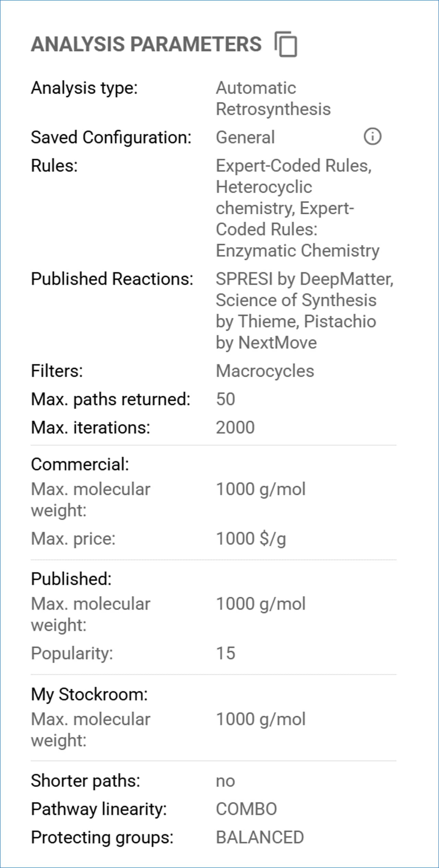Select the Max. paths returned value 50

225,399
